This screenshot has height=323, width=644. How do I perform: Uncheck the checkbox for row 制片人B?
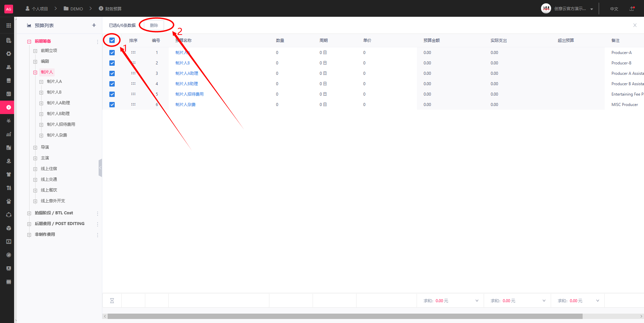[x=112, y=63]
